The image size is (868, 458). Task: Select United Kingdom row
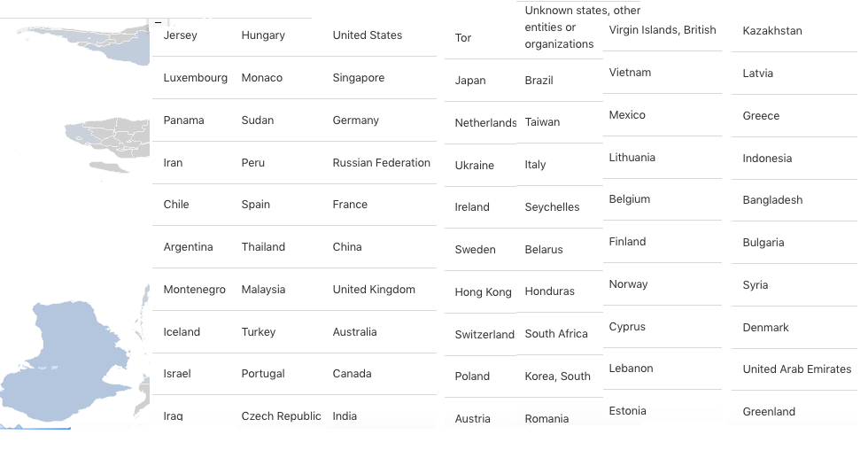point(374,290)
